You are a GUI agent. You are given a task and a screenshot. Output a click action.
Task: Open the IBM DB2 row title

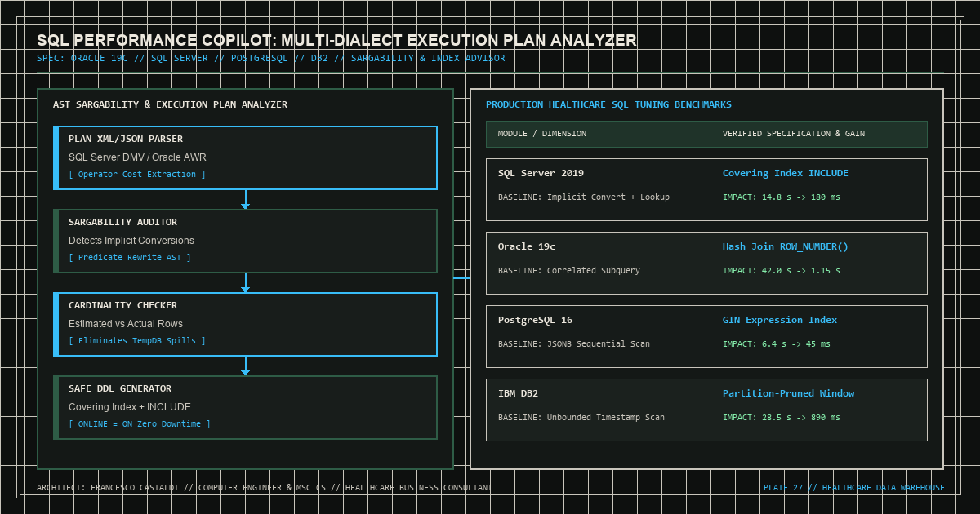[x=519, y=393]
